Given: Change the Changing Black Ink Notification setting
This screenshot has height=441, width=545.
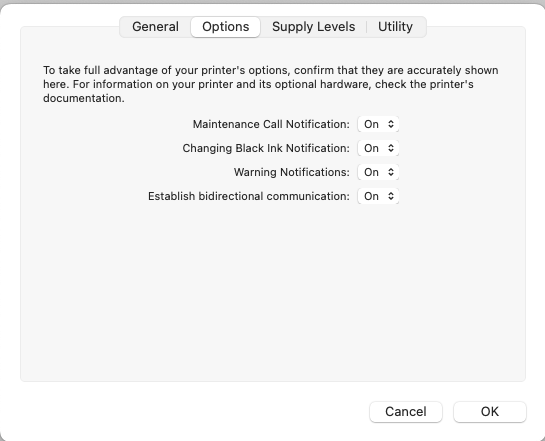Looking at the screenshot, I should coord(378,148).
